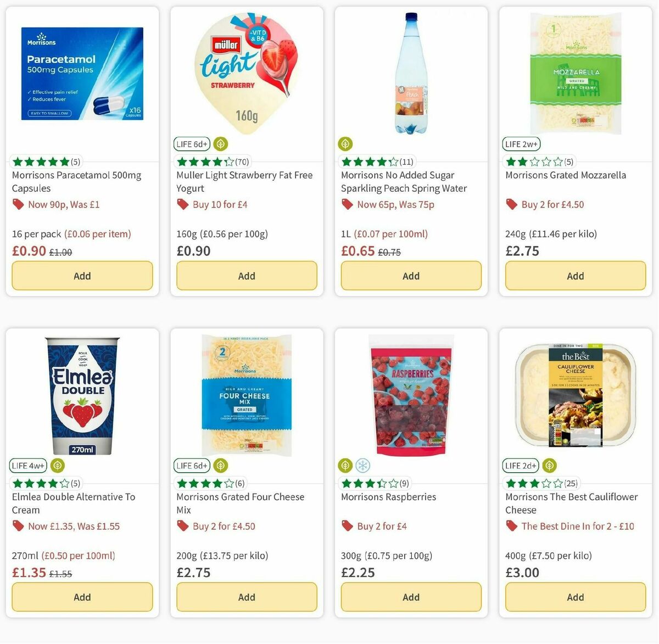
Task: Click the organic leaf icon on Four Cheese Mix
Action: [220, 465]
